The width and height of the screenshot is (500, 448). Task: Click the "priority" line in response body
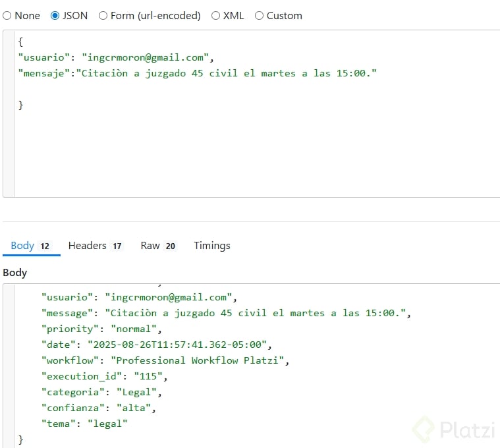coord(101,329)
